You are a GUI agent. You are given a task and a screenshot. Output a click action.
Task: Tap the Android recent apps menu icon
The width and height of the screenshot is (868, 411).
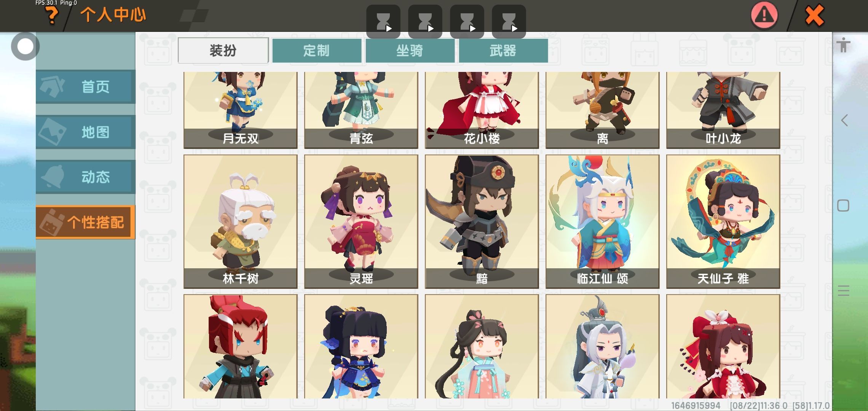(x=843, y=291)
